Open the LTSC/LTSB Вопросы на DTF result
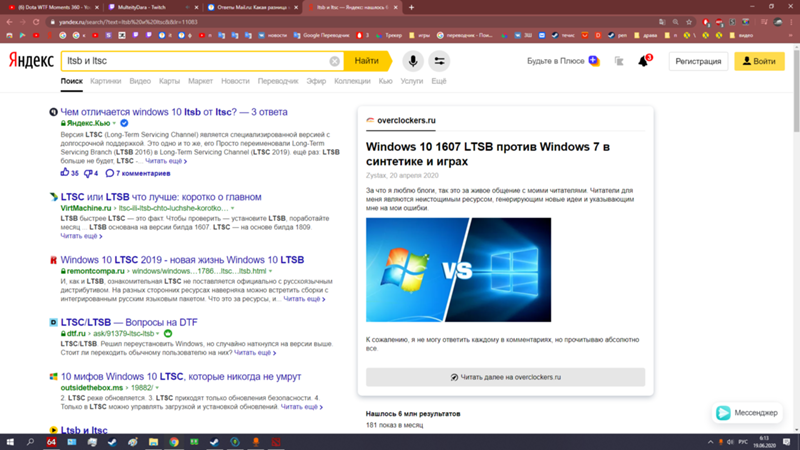800x450 pixels. 129,322
